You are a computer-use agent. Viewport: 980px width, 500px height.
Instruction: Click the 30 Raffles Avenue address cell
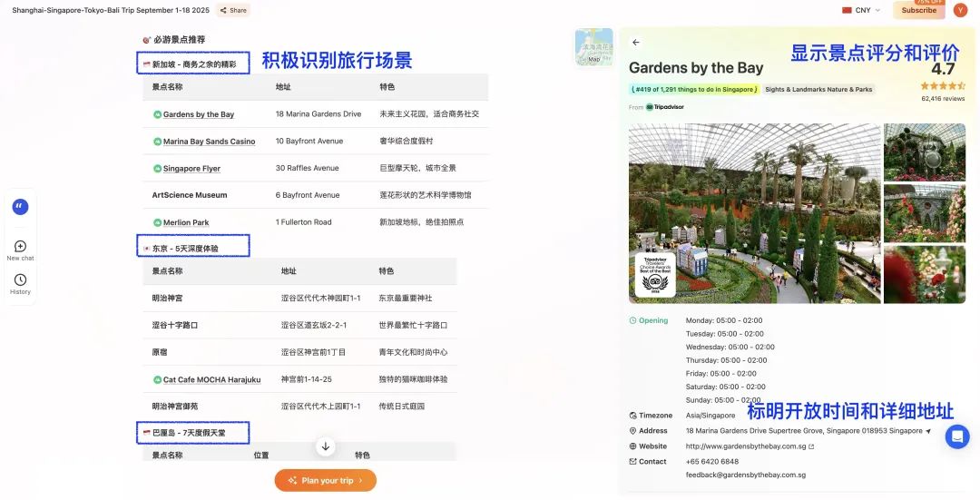tap(307, 168)
